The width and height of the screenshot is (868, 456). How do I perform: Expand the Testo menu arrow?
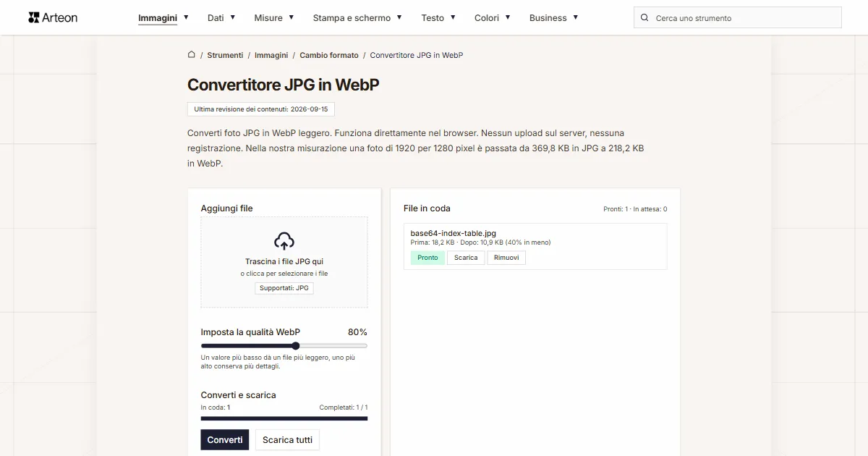pyautogui.click(x=453, y=17)
